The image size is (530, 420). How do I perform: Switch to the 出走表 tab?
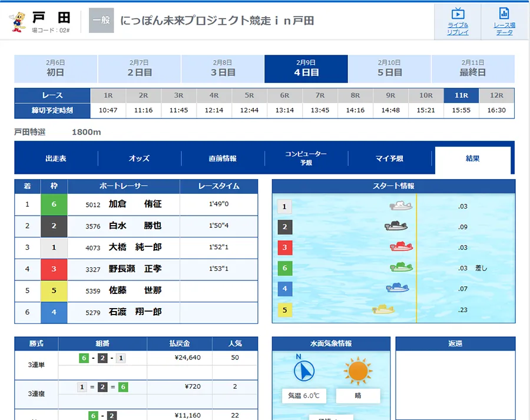(56, 158)
